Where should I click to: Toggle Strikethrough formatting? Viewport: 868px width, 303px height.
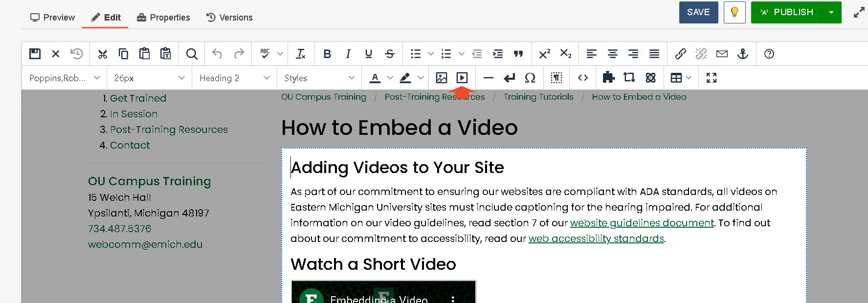(x=390, y=54)
